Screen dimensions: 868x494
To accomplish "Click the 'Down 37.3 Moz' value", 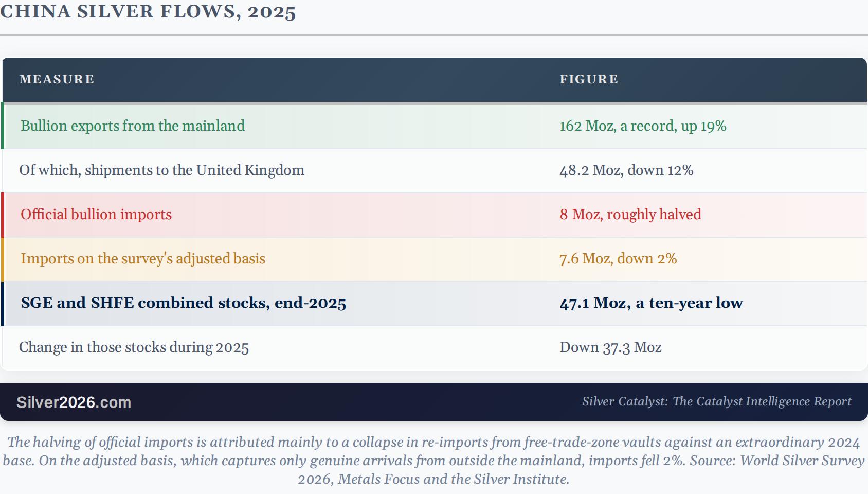I will pos(610,347).
